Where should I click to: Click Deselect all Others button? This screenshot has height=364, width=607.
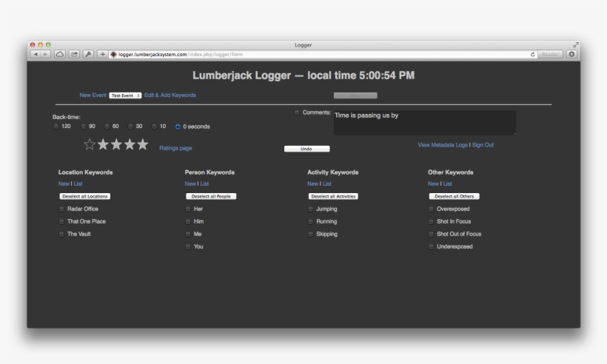click(454, 197)
